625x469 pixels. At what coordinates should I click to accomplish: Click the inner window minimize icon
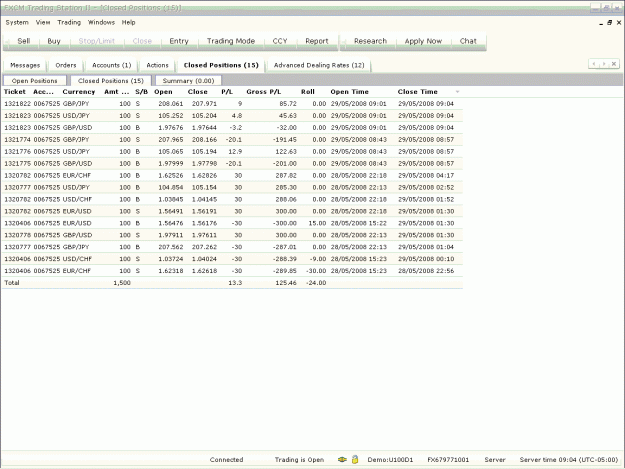pos(601,24)
